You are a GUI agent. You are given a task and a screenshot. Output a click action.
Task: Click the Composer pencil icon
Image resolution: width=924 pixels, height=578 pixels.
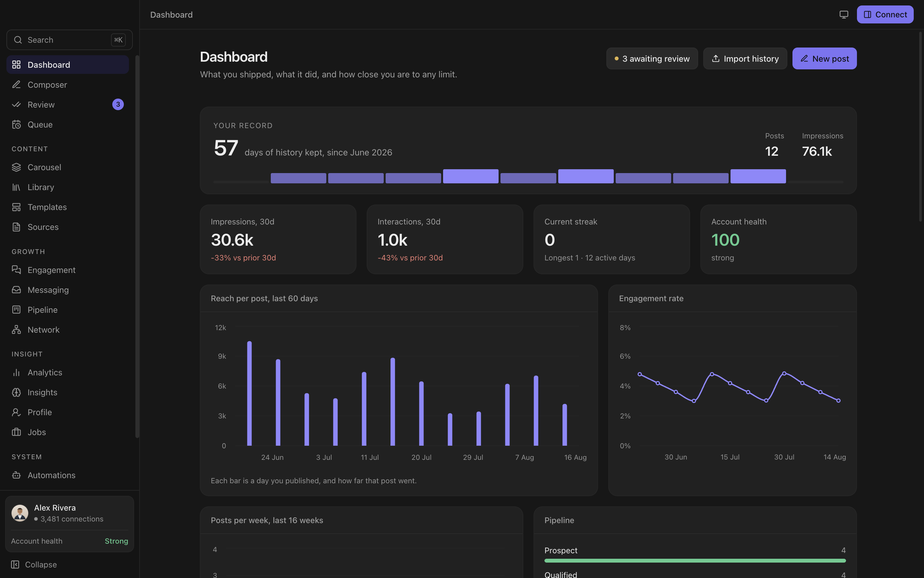(x=16, y=84)
